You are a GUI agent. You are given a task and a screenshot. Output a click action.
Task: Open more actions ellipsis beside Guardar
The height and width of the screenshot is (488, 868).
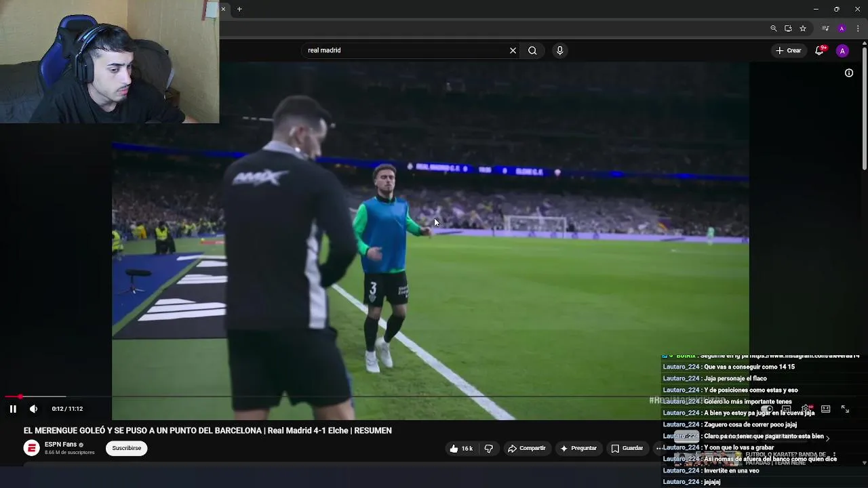click(658, 448)
